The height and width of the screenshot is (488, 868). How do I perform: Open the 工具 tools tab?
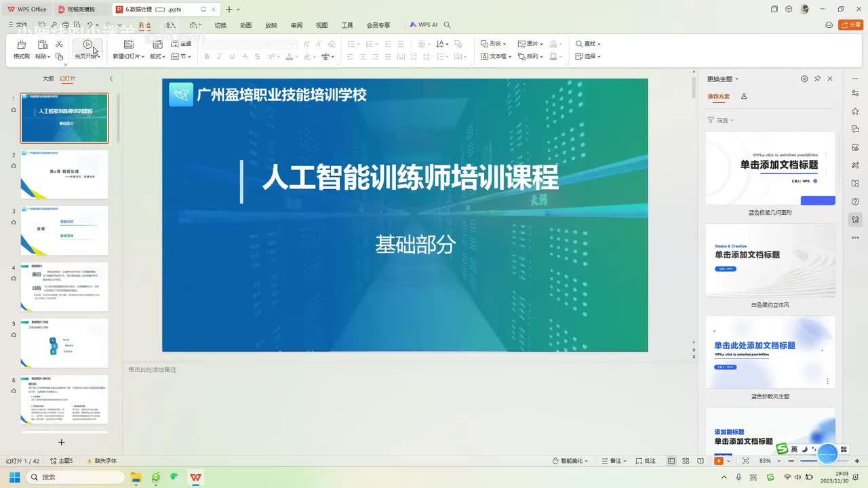point(347,25)
